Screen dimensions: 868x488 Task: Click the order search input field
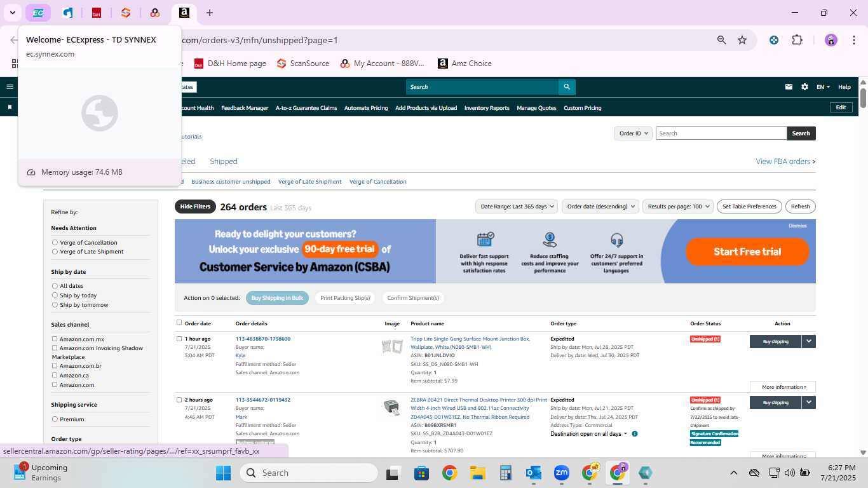pyautogui.click(x=721, y=133)
